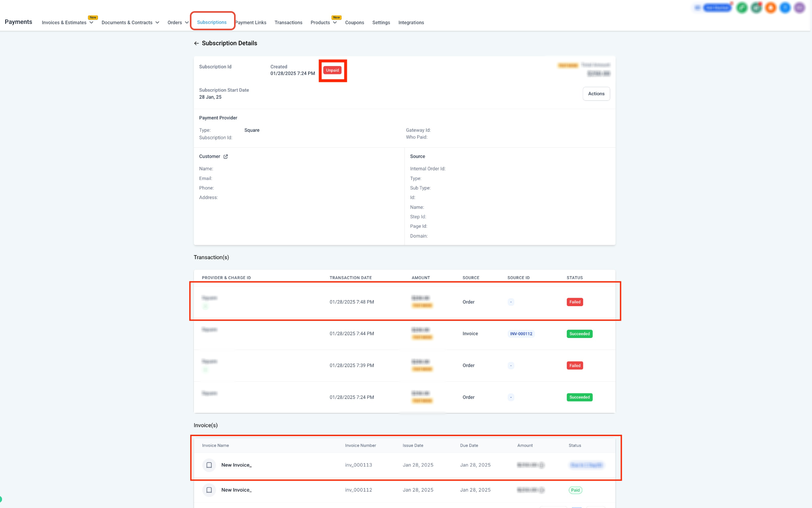Screen dimensions: 812x508
Task: Click the Issue Date column header
Action: (413, 445)
